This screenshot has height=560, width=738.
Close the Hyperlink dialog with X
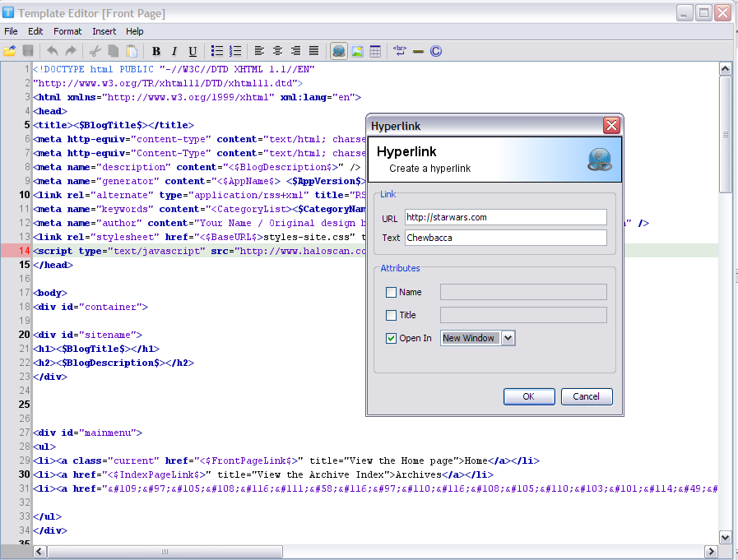tap(611, 125)
